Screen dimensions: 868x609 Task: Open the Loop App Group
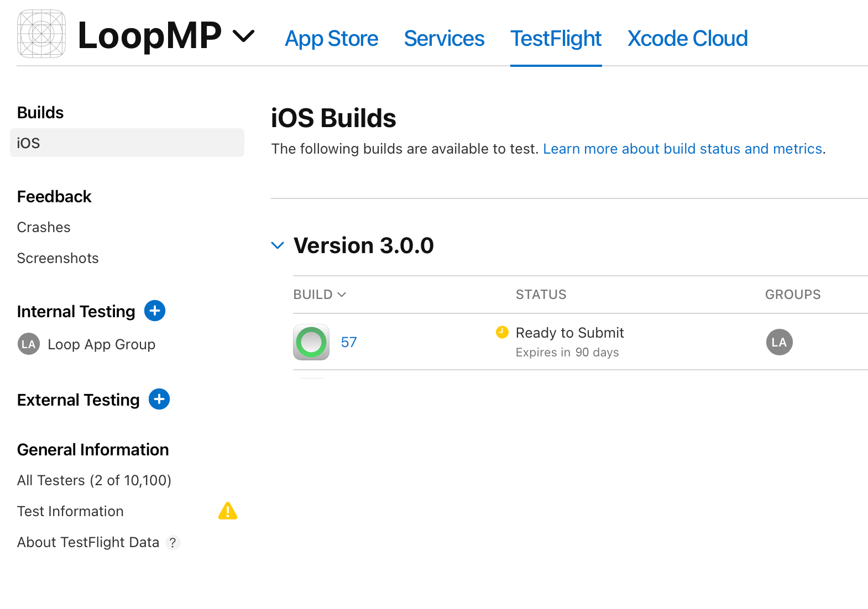tap(101, 344)
